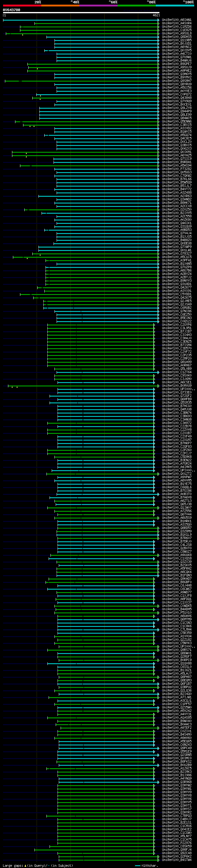Open entry UniRef100_Q5ENN6
Viewport: 197px width, 868px height.
(177, 121)
